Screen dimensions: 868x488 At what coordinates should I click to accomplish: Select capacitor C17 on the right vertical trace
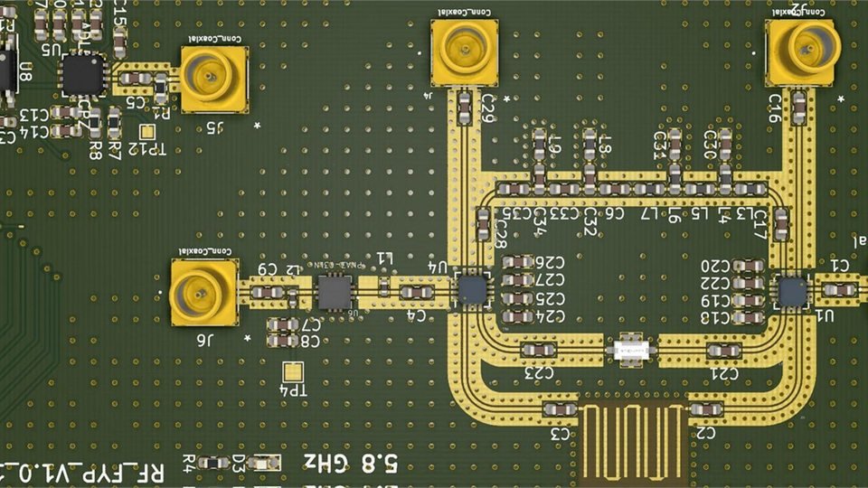pos(781,223)
